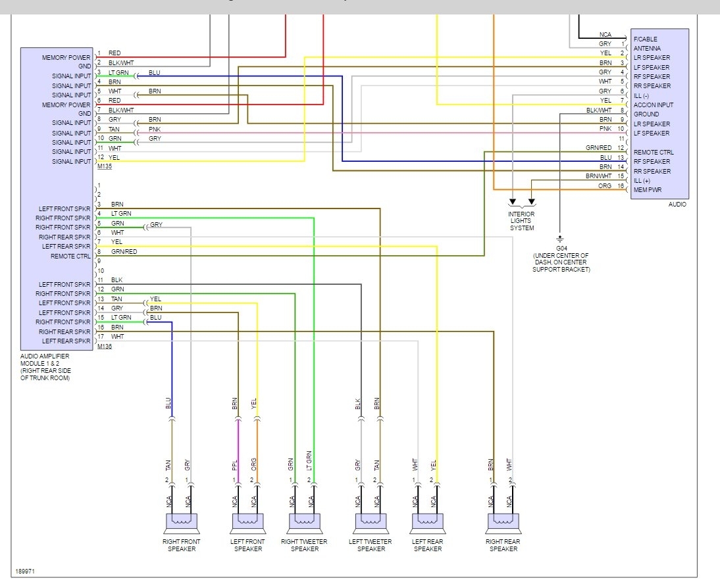Click the Right Front Speaker symbol
Image resolution: width=720 pixels, height=588 pixels.
[x=182, y=524]
